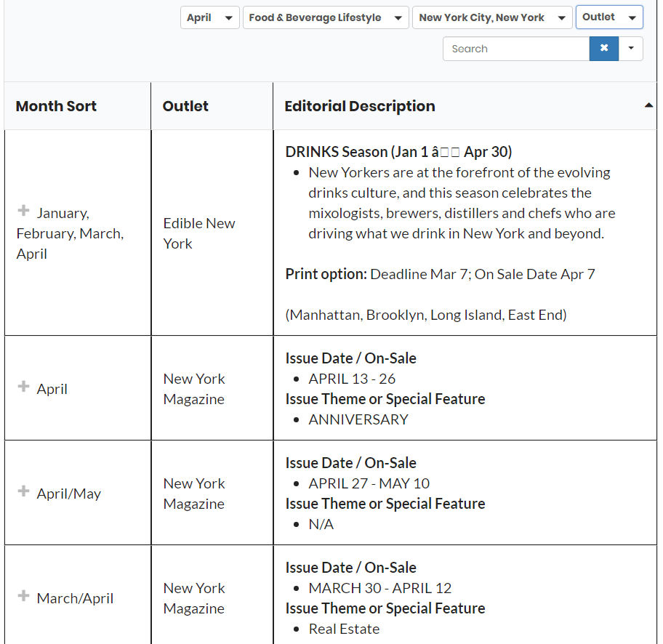Expand the January, February, March, April row
Screen dimensions: 663x644
tap(24, 210)
